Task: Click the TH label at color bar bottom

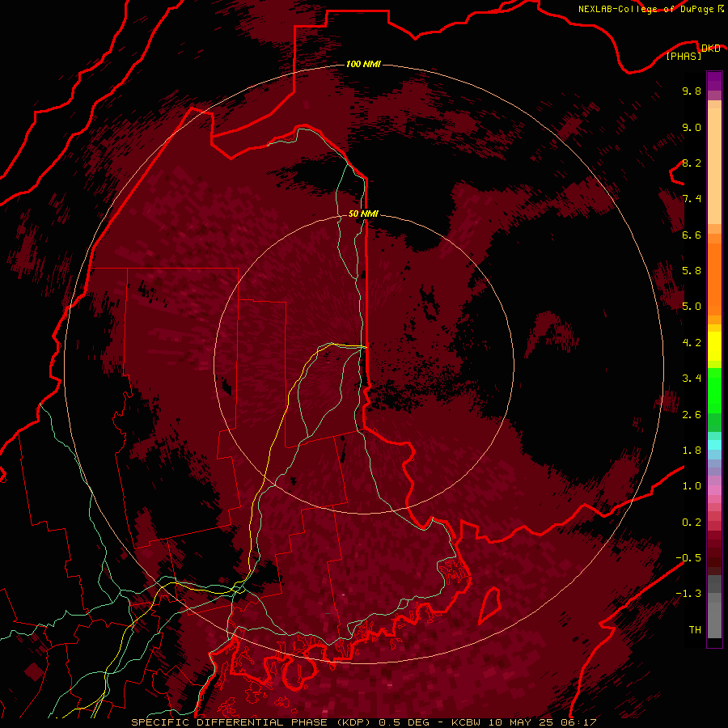Action: coord(695,630)
